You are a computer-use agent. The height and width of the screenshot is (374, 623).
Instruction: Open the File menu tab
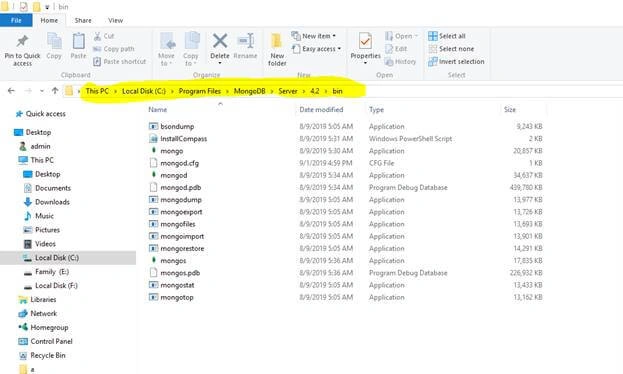(16, 20)
